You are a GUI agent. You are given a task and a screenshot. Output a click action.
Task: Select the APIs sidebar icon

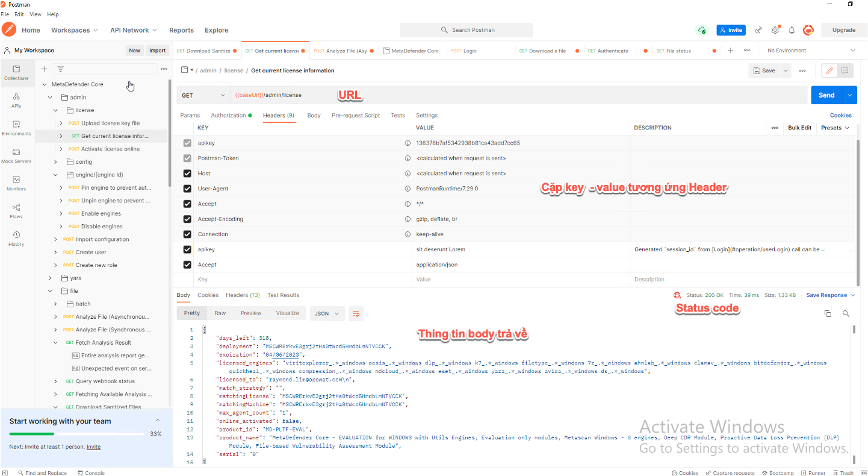16,100
